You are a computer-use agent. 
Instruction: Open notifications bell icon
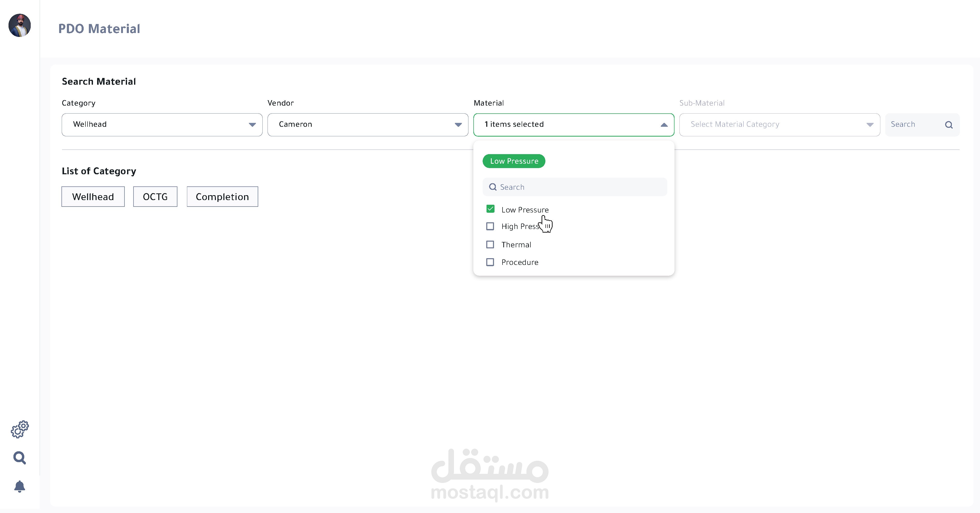(x=19, y=486)
